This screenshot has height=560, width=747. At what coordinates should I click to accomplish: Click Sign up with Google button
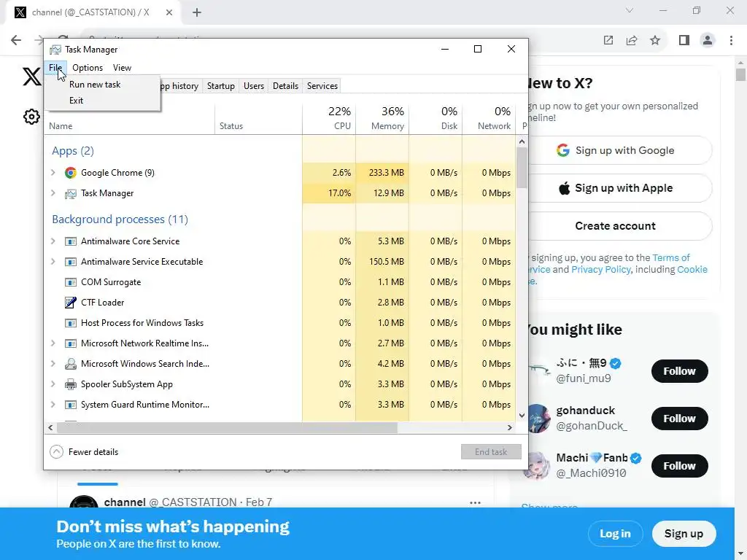click(620, 150)
